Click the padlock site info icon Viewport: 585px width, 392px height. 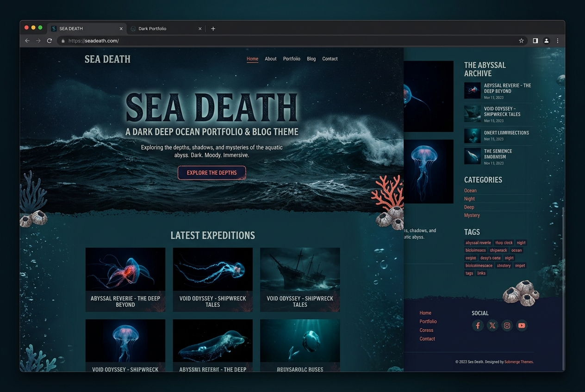[x=63, y=41]
